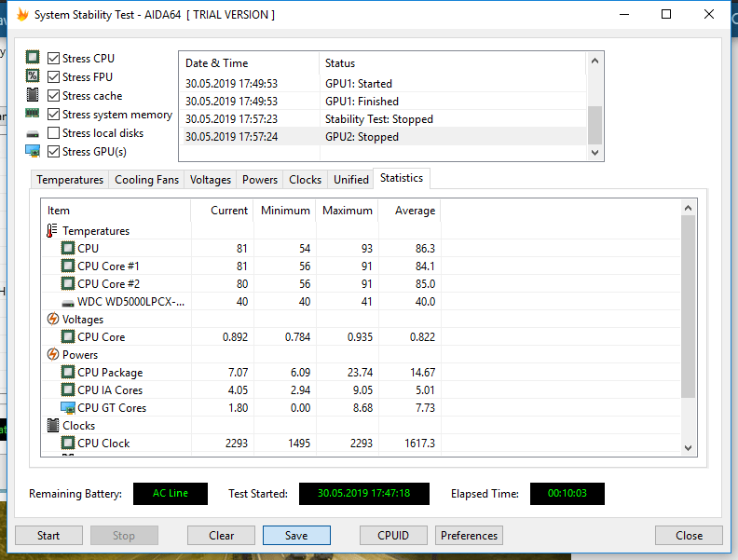The width and height of the screenshot is (738, 560).
Task: Click the Stop button
Action: 124,536
